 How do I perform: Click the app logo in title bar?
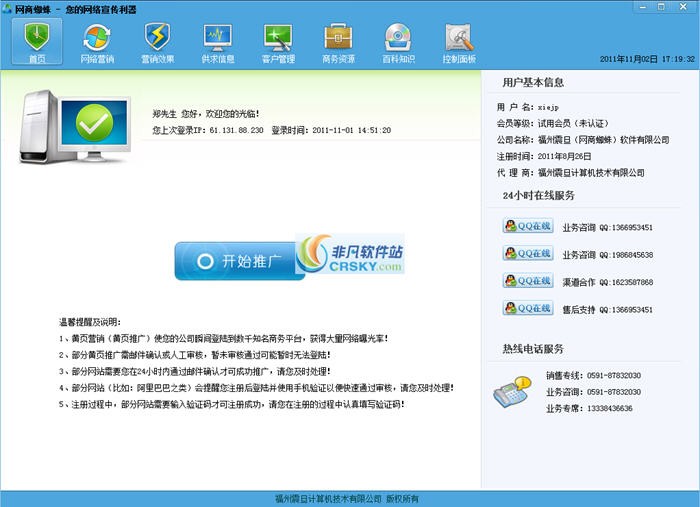[7, 8]
